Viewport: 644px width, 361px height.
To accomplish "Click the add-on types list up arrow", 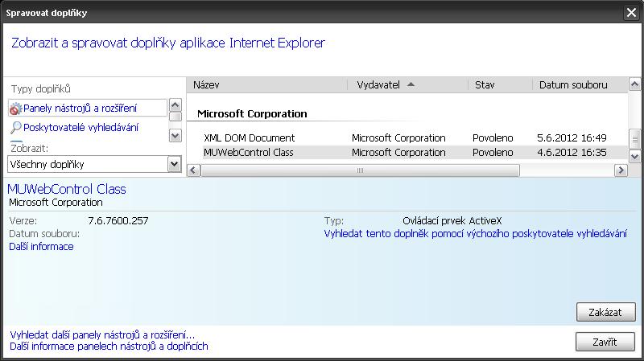I will point(175,105).
